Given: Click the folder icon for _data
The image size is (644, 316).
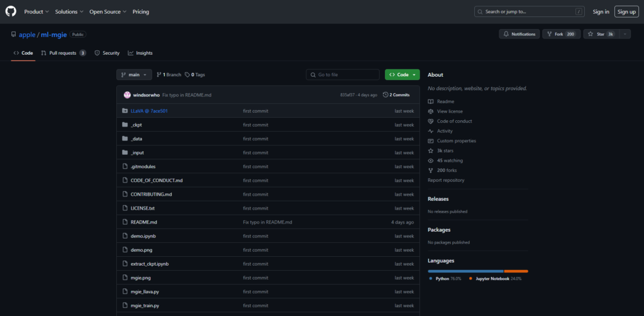Looking at the screenshot, I should coord(125,139).
